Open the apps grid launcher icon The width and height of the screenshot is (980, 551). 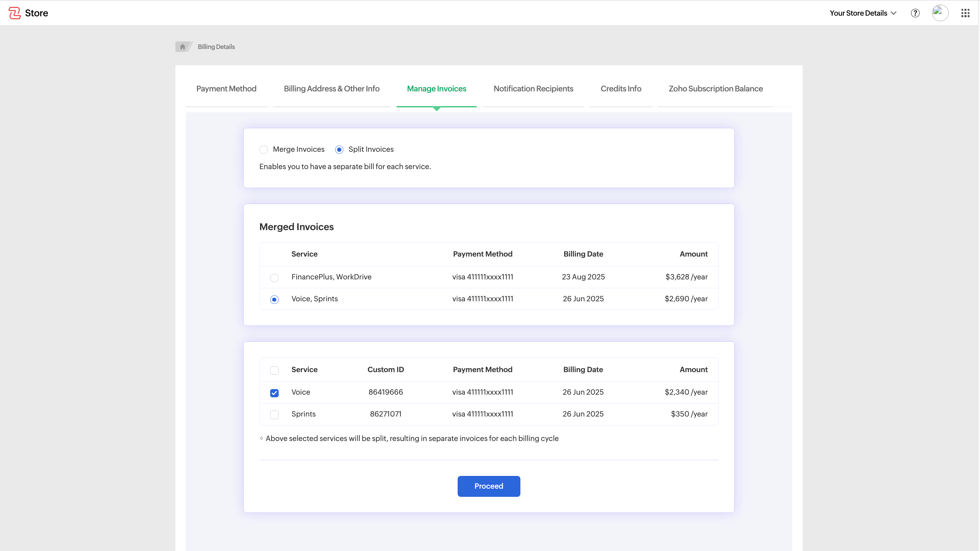965,13
